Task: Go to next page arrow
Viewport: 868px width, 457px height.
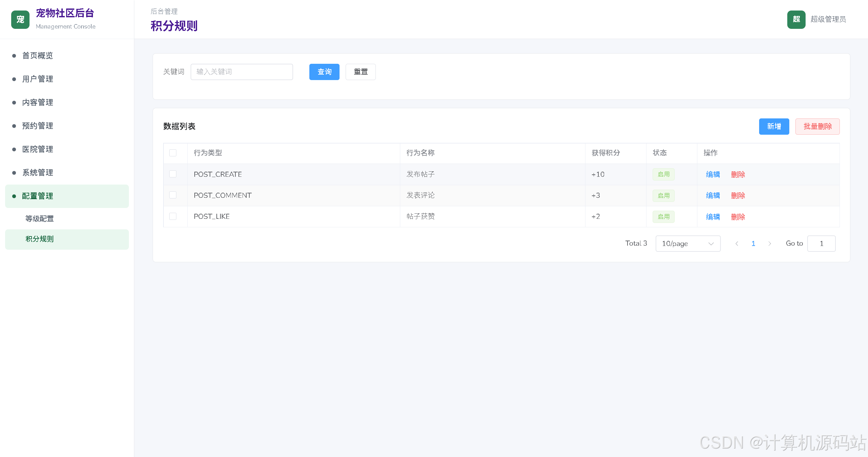Action: point(770,244)
